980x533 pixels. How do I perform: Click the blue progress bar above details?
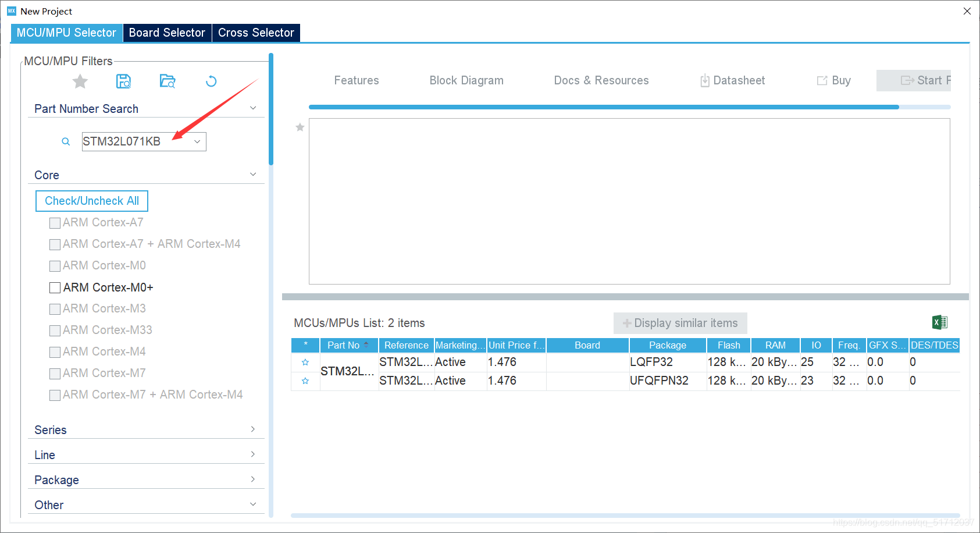(x=604, y=107)
